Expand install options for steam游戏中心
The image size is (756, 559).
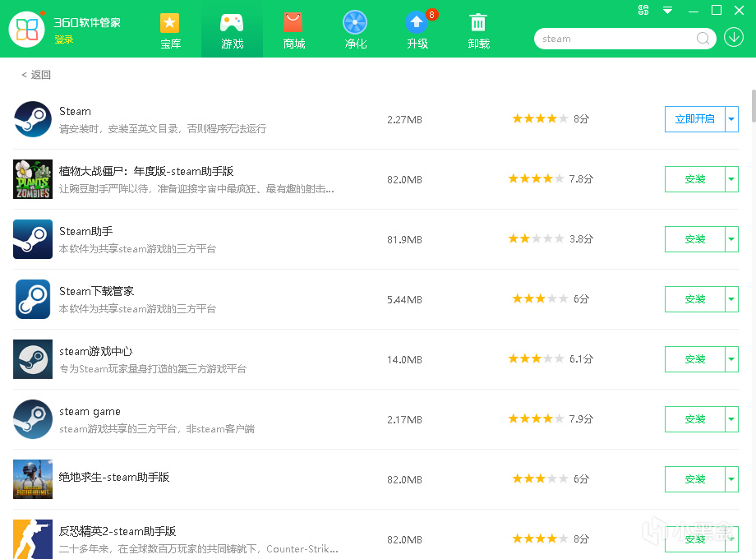click(731, 359)
